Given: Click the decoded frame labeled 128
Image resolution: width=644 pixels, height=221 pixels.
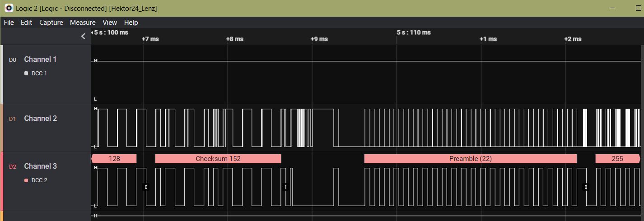Looking at the screenshot, I should coord(114,159).
